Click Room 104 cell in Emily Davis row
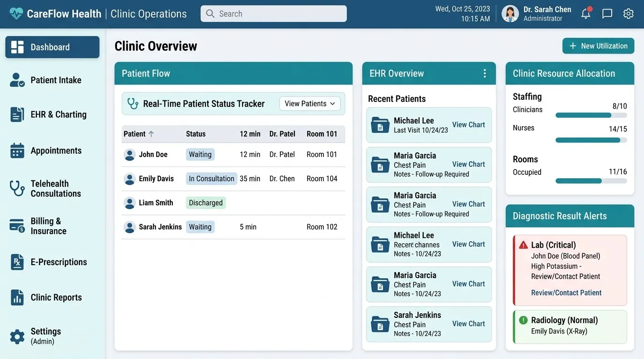Screen dimensions: 644x359 pyautogui.click(x=322, y=179)
